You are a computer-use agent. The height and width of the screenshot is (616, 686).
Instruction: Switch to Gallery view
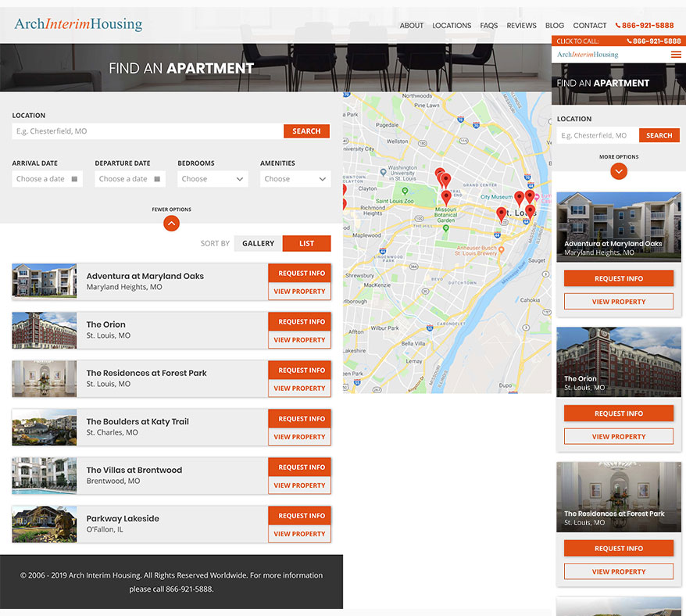258,243
